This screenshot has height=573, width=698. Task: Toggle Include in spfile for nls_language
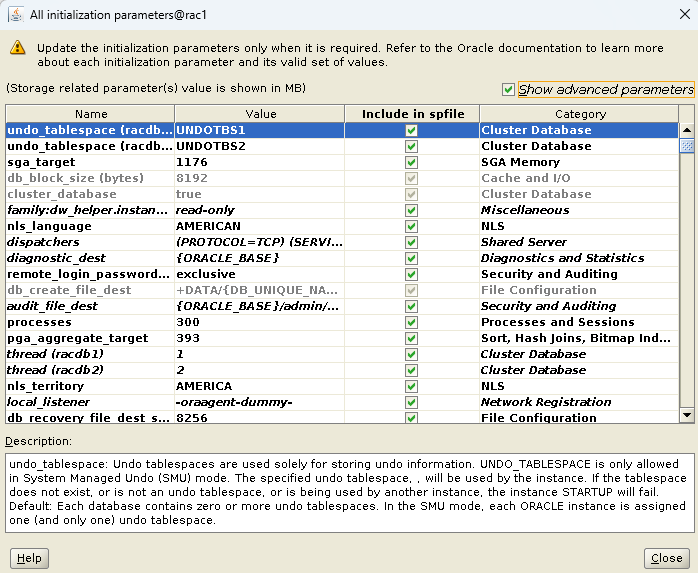coord(411,227)
